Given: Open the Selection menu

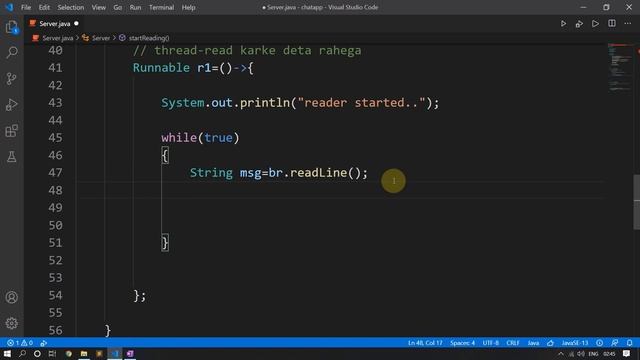Looking at the screenshot, I should coord(71,7).
